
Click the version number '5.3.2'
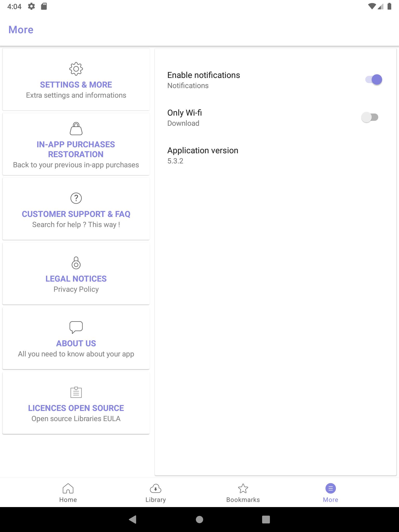[175, 161]
